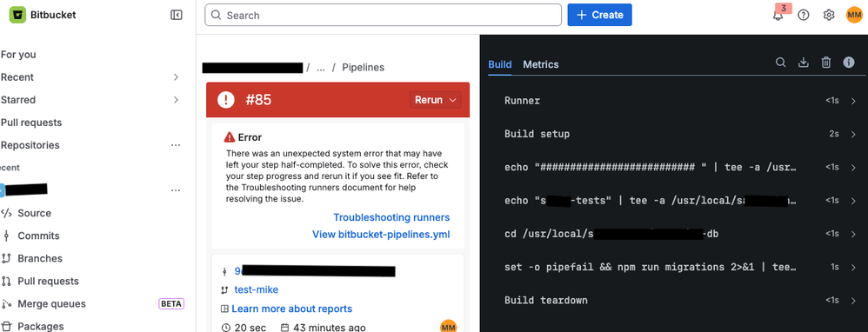This screenshot has width=868, height=332.
Task: Click the repository Pull requests icon
Action: click(x=7, y=281)
